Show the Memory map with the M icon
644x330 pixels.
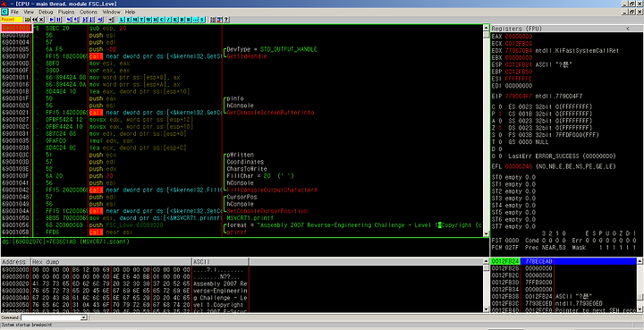[x=135, y=20]
